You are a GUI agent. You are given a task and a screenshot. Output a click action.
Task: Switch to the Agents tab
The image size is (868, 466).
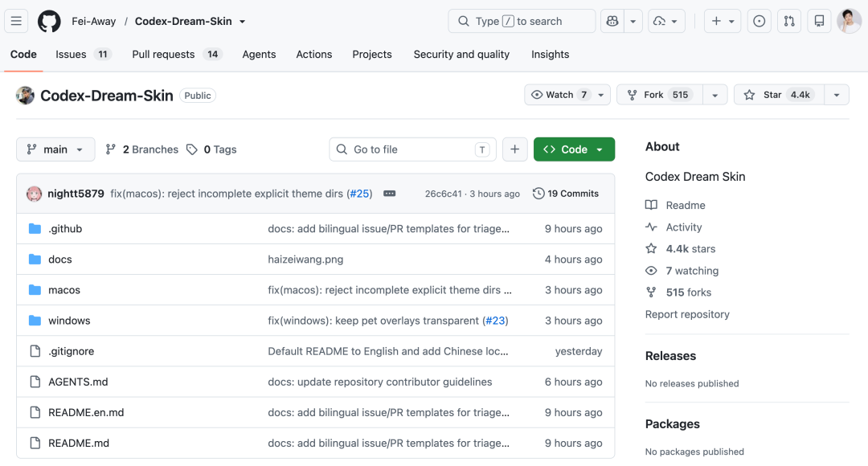tap(259, 55)
